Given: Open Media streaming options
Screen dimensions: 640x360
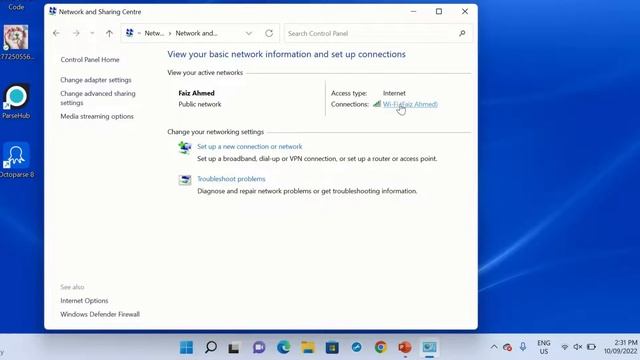Looking at the screenshot, I should click(97, 116).
